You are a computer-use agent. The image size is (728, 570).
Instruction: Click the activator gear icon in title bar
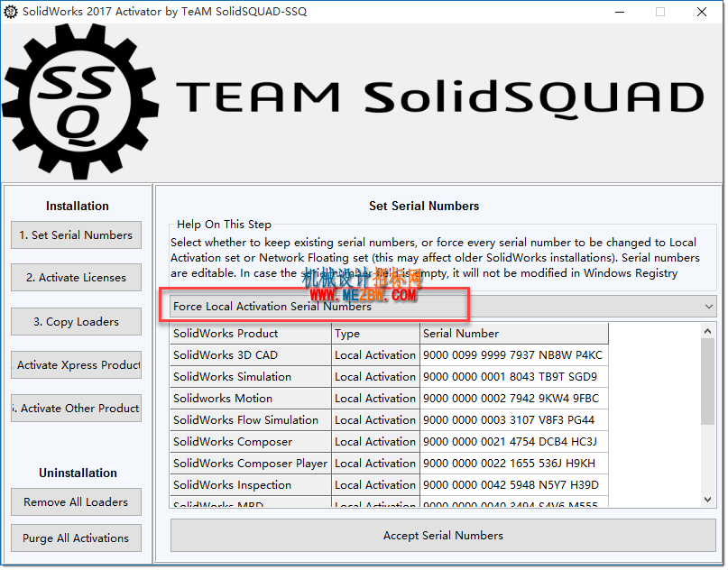10,12
